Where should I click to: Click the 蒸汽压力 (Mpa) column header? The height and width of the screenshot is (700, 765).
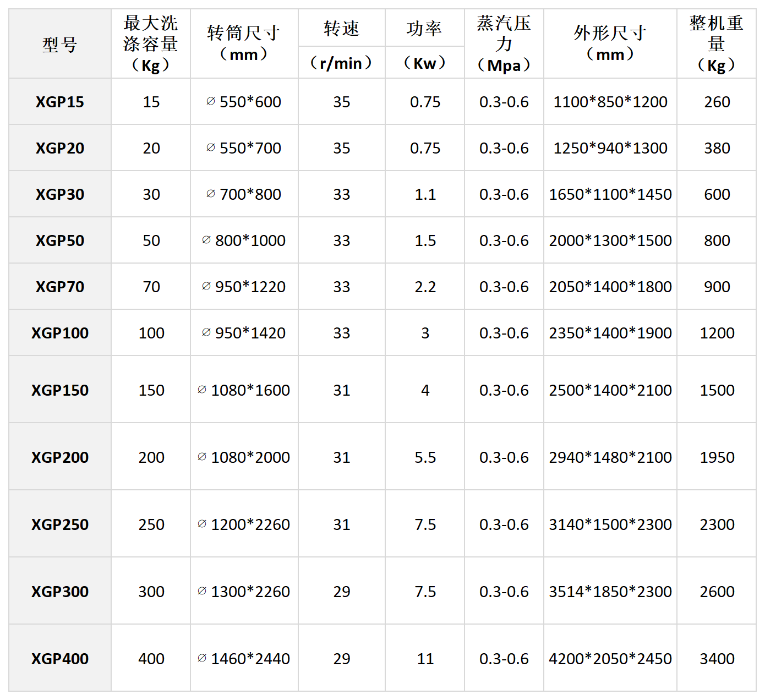pyautogui.click(x=504, y=44)
